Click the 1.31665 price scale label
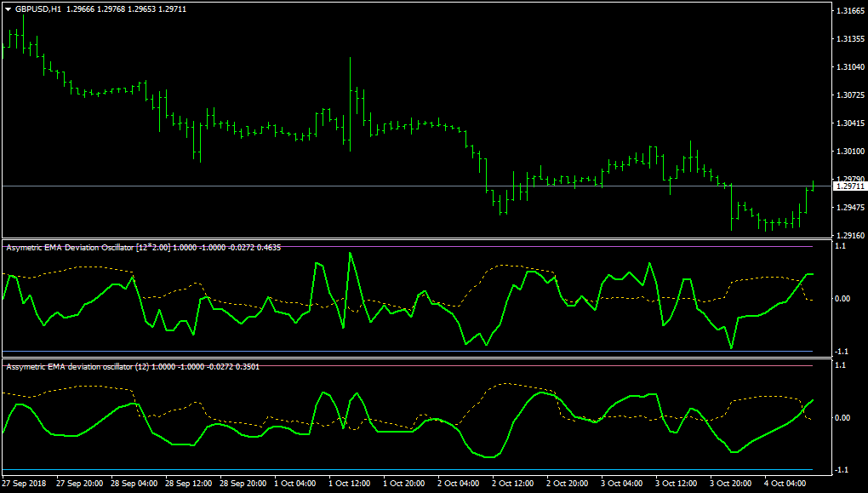Screen dimensions: 868x493 click(x=850, y=10)
